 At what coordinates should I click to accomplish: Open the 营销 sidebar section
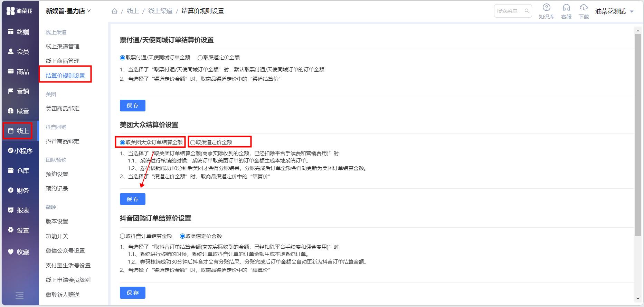click(x=19, y=91)
